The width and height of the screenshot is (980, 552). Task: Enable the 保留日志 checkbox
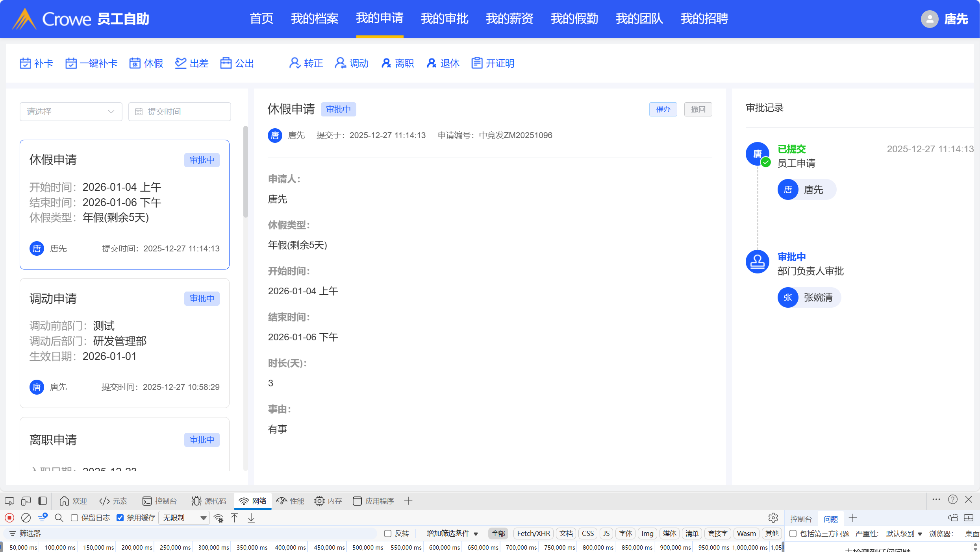(x=74, y=518)
